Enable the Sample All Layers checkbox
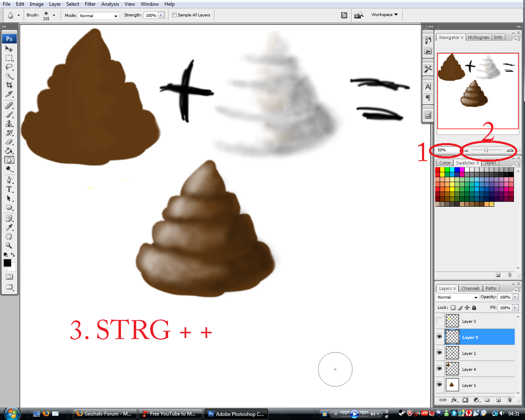 [175, 15]
